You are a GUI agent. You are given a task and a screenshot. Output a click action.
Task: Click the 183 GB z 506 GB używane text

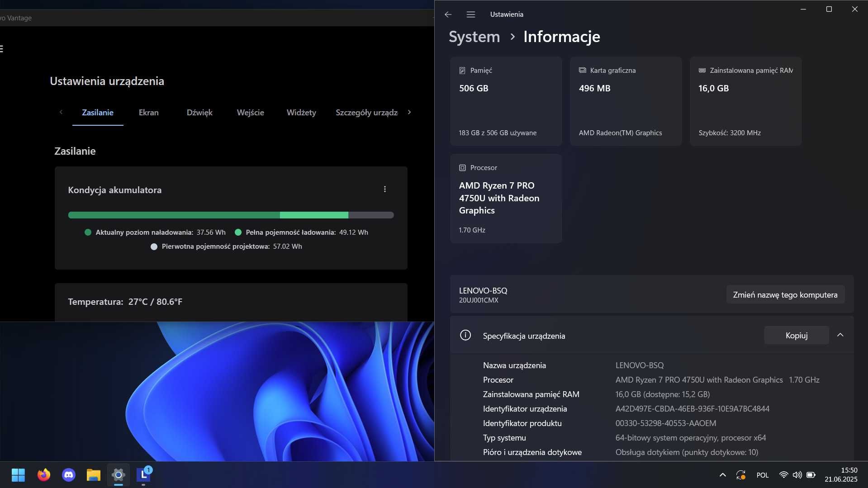pos(498,133)
